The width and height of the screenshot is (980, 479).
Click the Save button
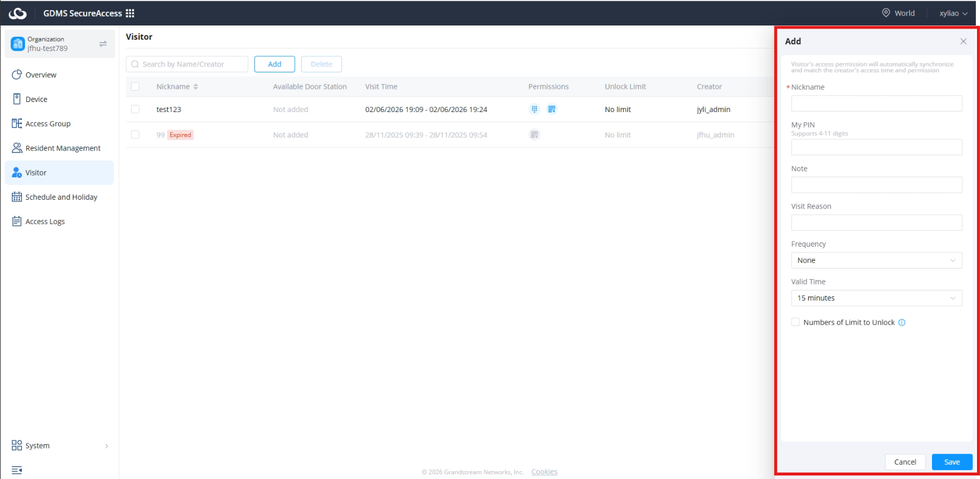click(x=952, y=462)
